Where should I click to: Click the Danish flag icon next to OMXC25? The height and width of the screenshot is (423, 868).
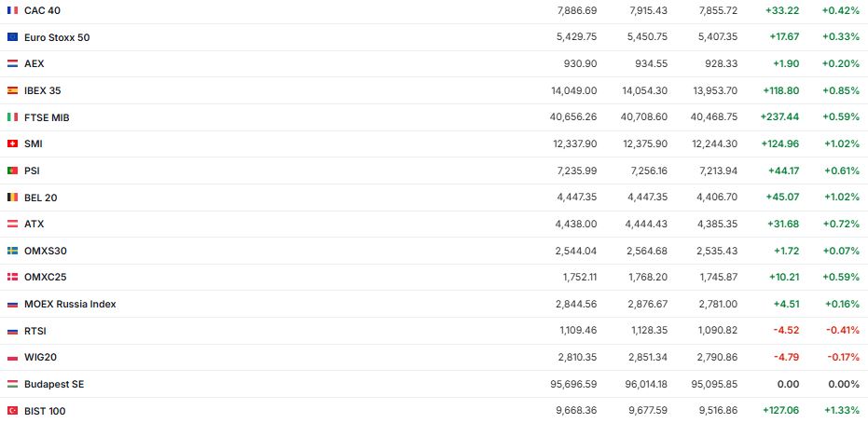click(12, 278)
